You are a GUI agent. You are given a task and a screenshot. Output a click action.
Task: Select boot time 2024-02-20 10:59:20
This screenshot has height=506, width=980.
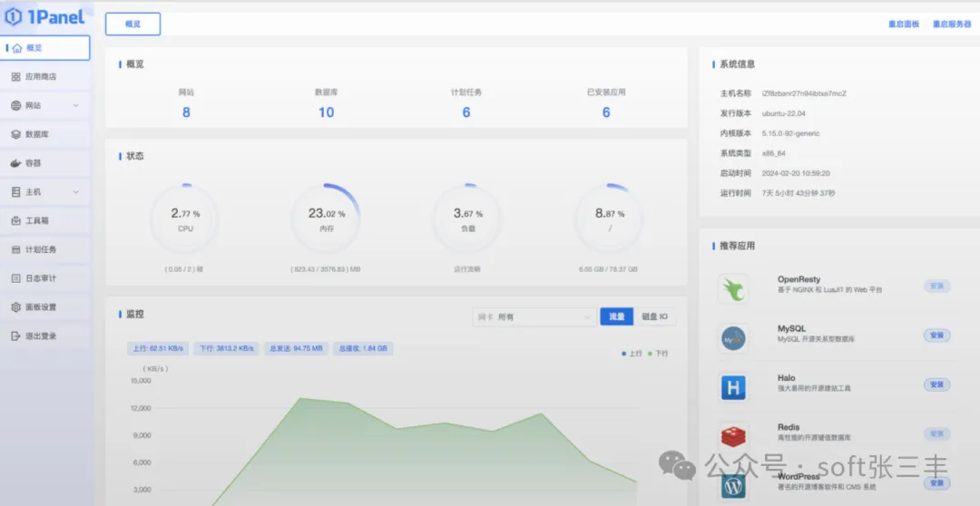point(796,174)
